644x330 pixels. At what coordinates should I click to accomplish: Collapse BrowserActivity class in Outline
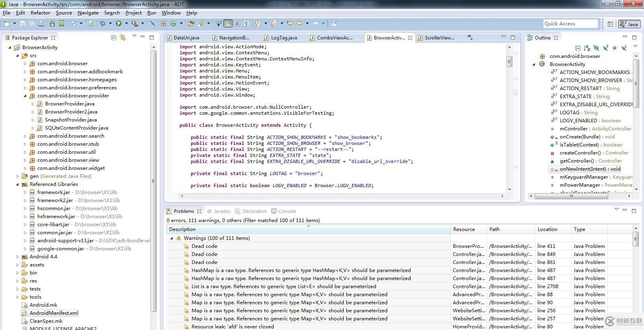pyautogui.click(x=534, y=64)
